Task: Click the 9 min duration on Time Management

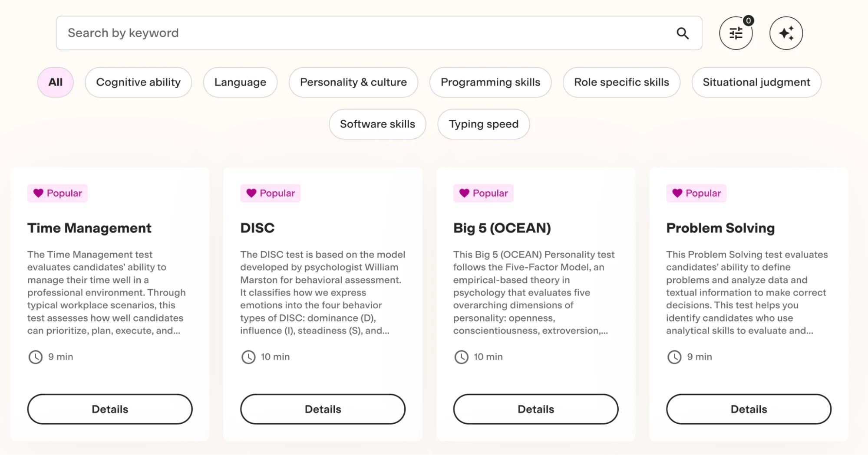Action: (x=61, y=357)
